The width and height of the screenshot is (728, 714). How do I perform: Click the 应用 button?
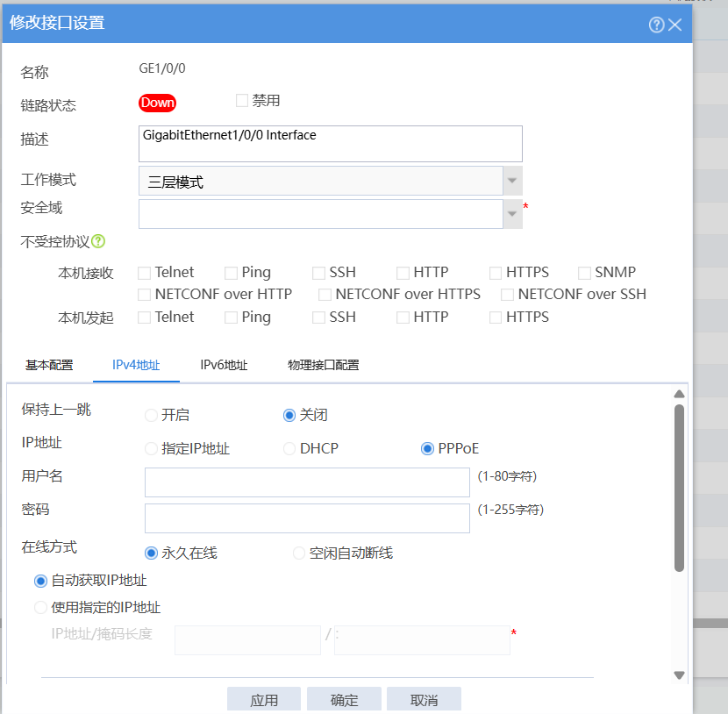point(264,700)
